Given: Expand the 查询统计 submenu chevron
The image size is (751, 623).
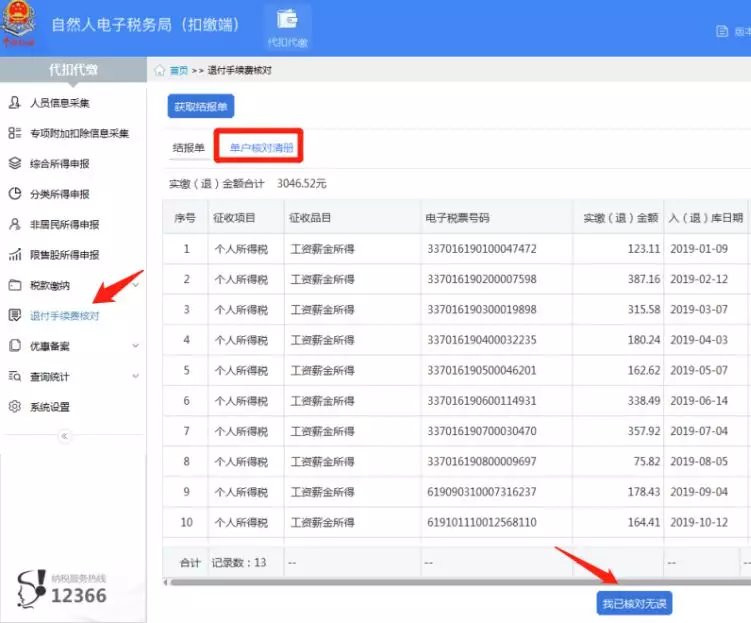Looking at the screenshot, I should [136, 376].
